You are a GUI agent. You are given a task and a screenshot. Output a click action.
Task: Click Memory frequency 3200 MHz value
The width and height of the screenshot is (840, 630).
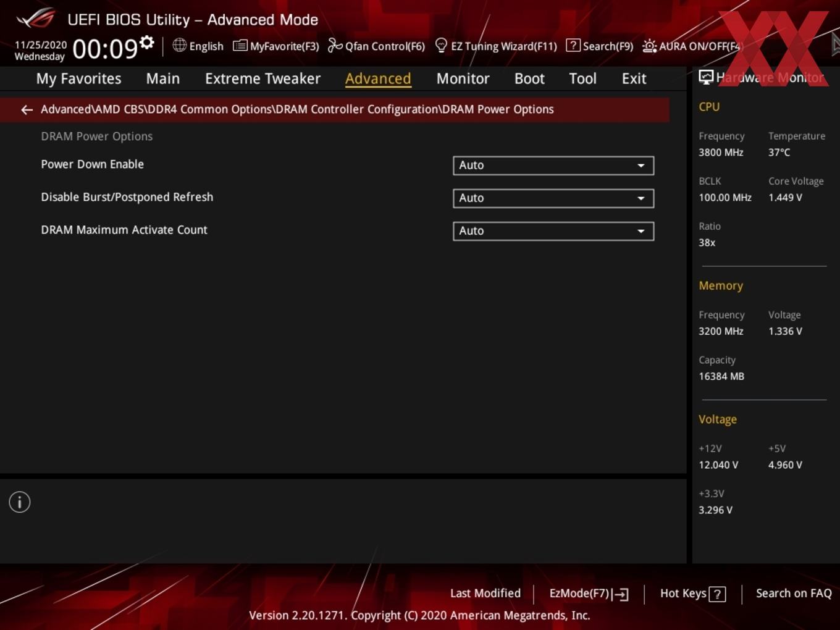[x=721, y=331]
